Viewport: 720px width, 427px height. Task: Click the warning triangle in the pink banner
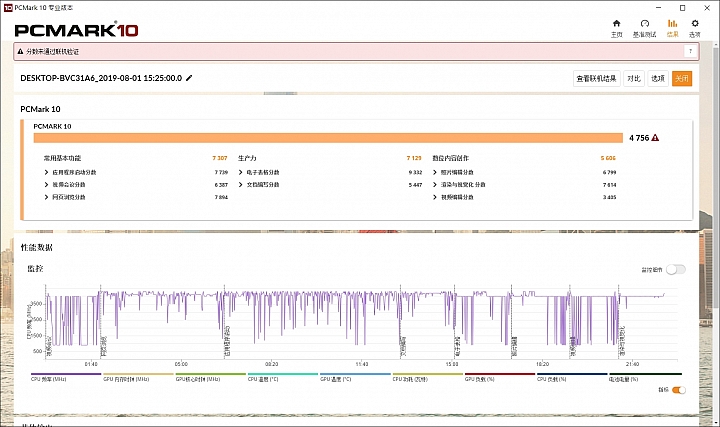20,51
